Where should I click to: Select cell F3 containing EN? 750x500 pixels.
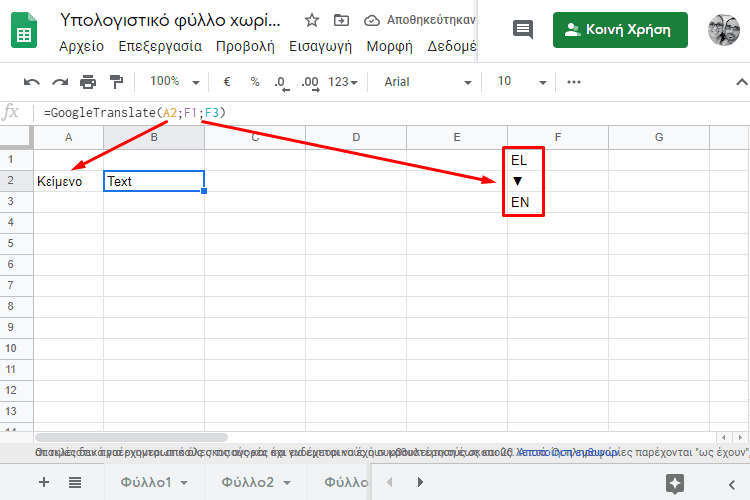pos(558,202)
